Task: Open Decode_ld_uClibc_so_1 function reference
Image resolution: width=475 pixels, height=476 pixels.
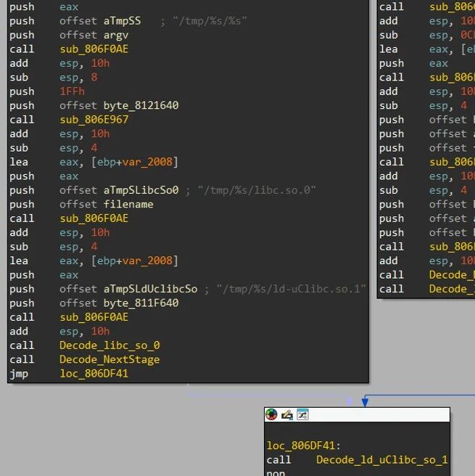Action: 381,459
